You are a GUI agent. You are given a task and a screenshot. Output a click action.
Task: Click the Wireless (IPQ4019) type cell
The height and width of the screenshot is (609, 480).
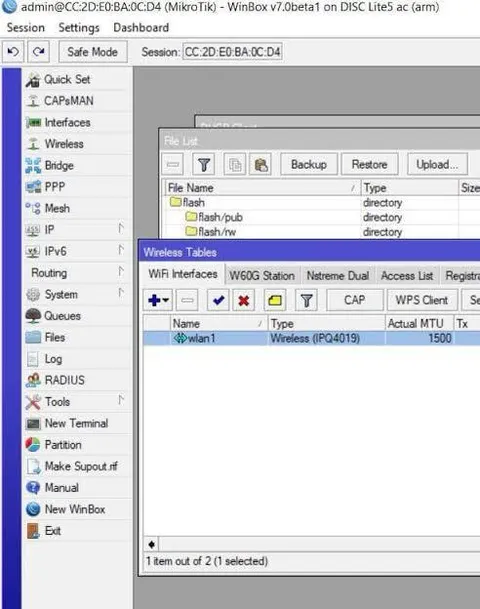[326, 338]
